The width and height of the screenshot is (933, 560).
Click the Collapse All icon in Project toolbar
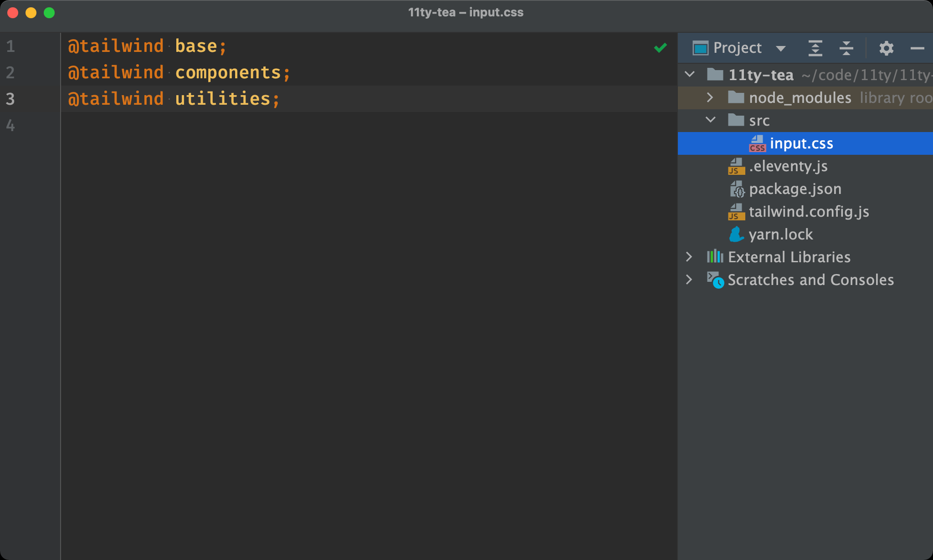[x=846, y=48]
